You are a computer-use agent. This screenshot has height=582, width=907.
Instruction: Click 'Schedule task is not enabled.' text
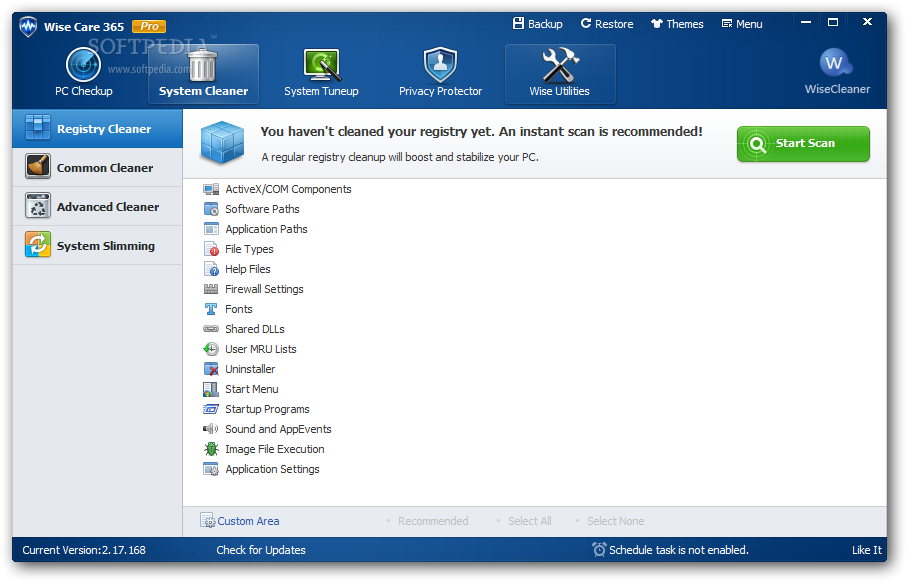coord(679,550)
